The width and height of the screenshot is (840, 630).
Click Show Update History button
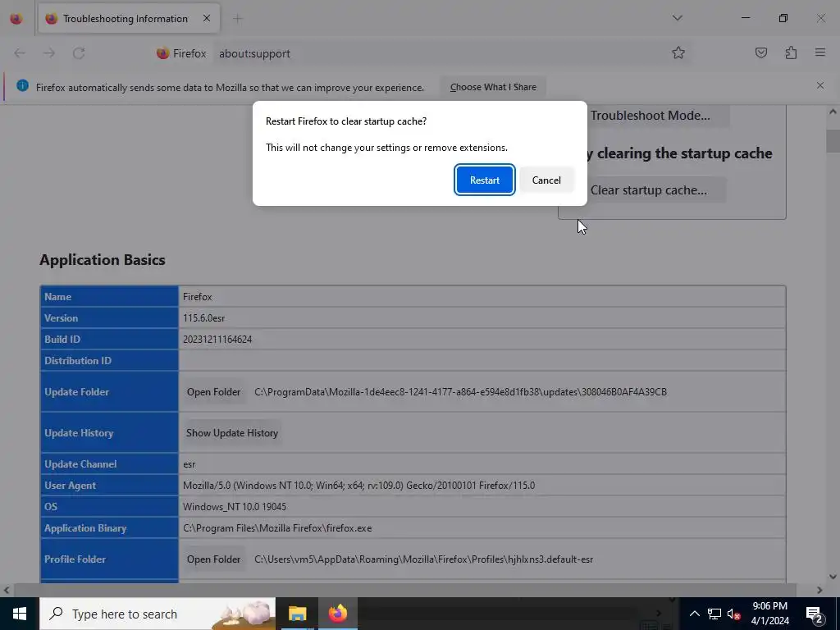[232, 433]
